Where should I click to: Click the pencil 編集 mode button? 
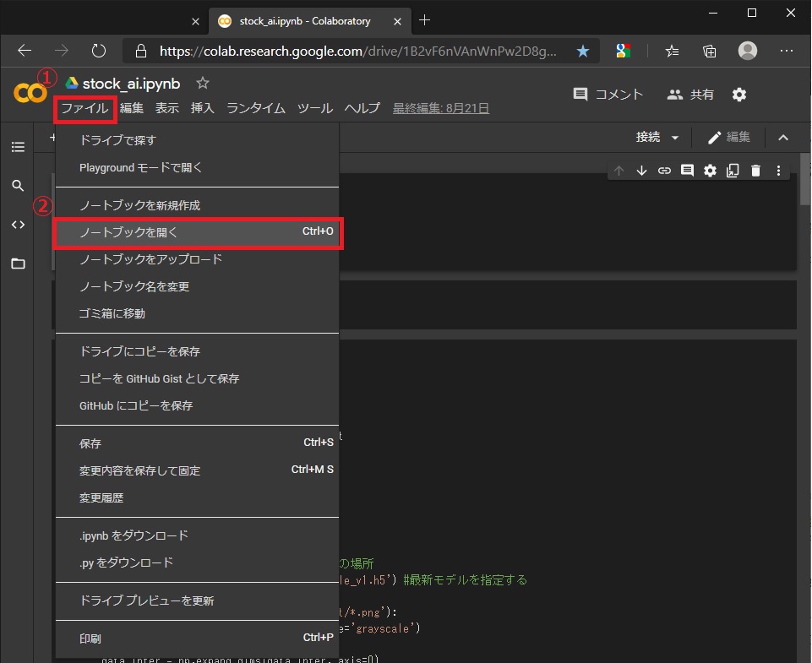click(x=728, y=137)
